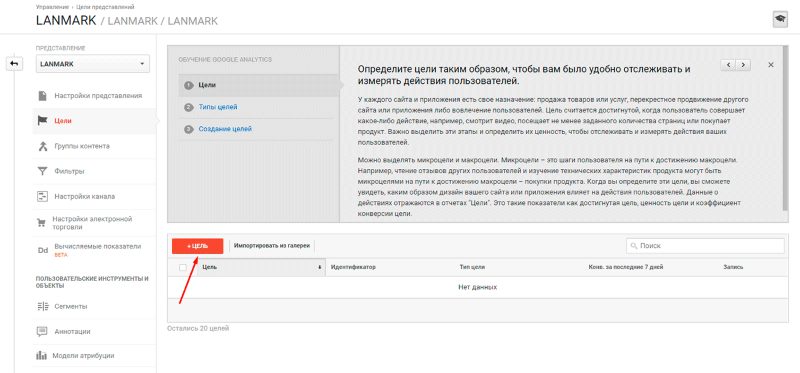
Task: Click the Dd calculated metrics icon
Action: pos(43,250)
